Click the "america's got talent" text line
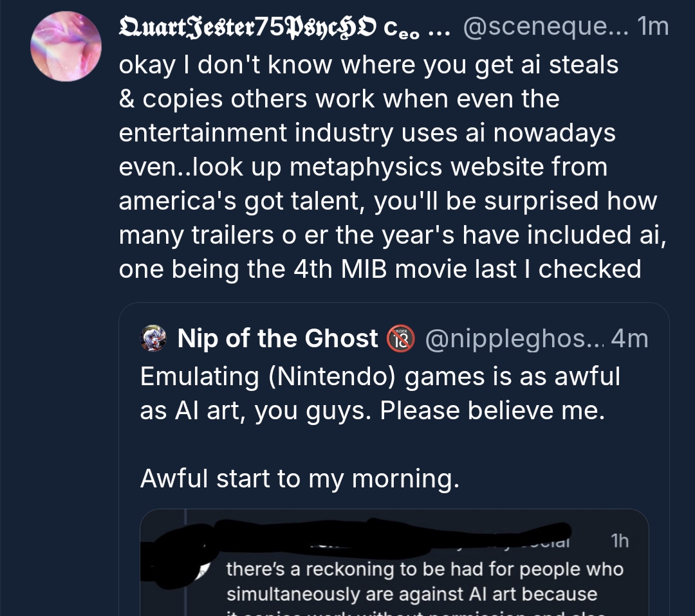695x616 pixels. click(387, 201)
